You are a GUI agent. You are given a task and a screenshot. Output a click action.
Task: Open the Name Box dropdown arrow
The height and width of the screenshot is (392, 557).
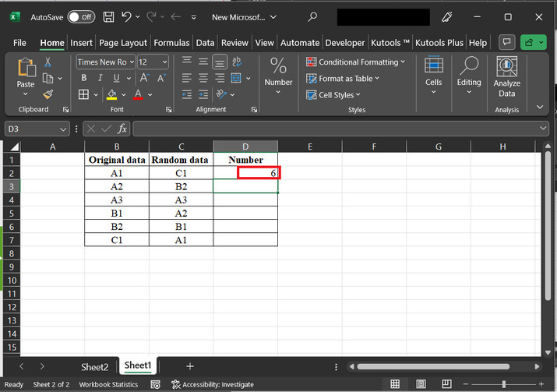pyautogui.click(x=64, y=129)
